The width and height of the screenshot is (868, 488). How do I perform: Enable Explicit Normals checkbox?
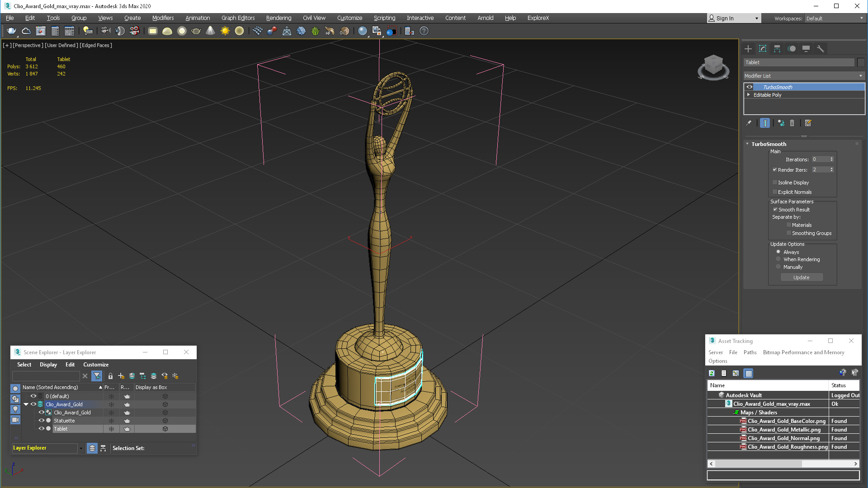pyautogui.click(x=774, y=192)
